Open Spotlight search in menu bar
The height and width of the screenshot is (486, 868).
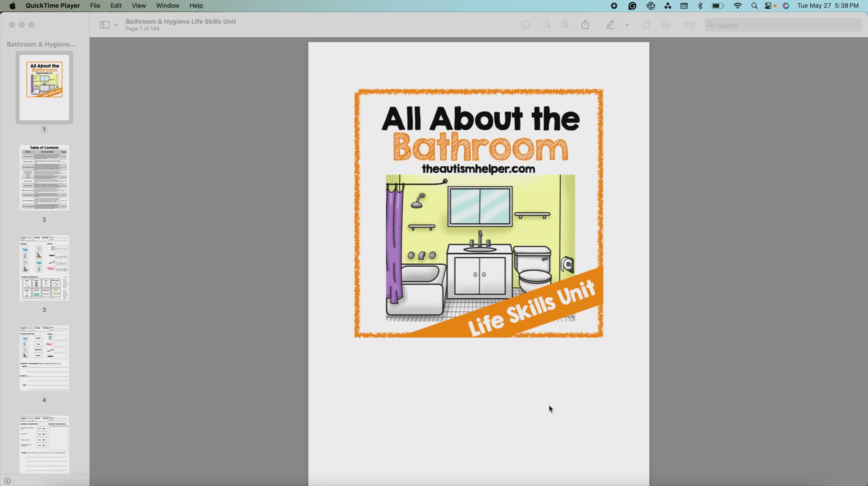pos(754,6)
